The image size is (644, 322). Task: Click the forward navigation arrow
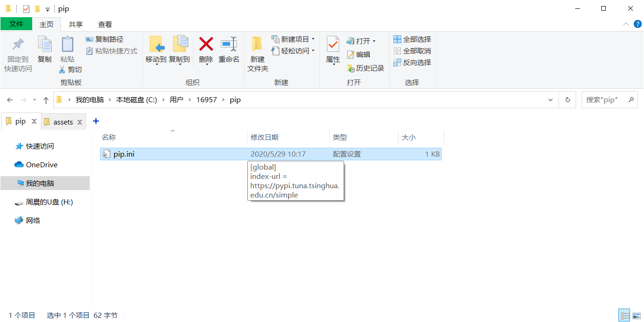coord(23,100)
